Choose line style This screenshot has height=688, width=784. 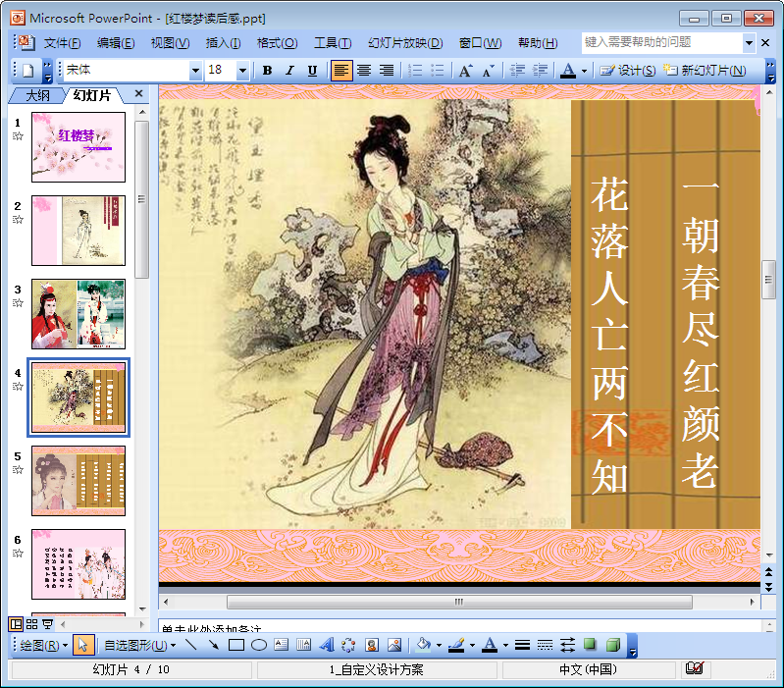coord(522,645)
